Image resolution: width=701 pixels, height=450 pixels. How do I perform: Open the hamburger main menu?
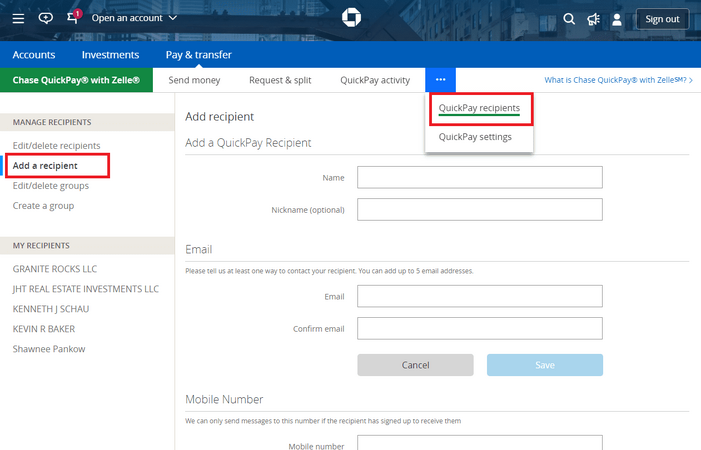pos(19,18)
